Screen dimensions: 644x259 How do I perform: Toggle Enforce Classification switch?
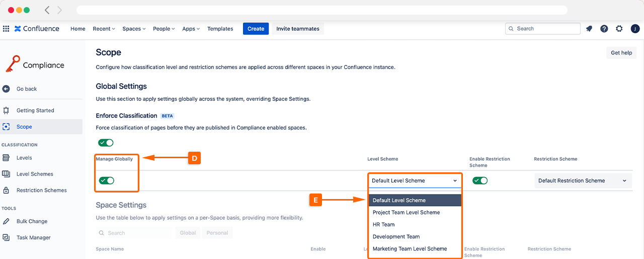pos(106,143)
